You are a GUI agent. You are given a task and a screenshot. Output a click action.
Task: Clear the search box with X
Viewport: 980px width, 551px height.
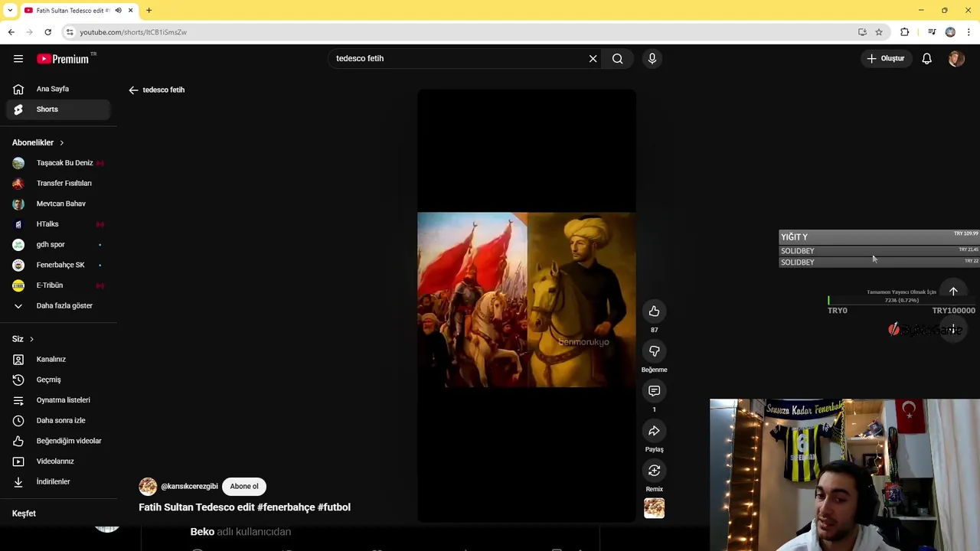(593, 58)
